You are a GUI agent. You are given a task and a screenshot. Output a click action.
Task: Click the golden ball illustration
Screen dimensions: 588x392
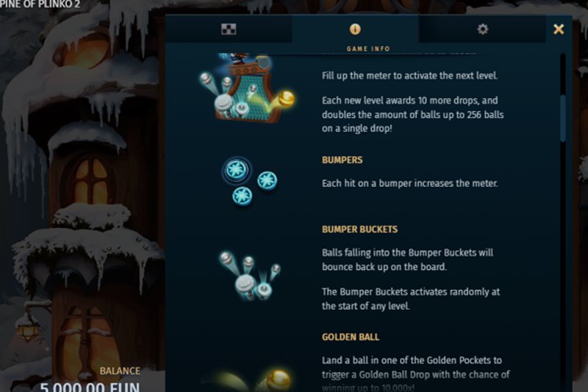click(277, 381)
